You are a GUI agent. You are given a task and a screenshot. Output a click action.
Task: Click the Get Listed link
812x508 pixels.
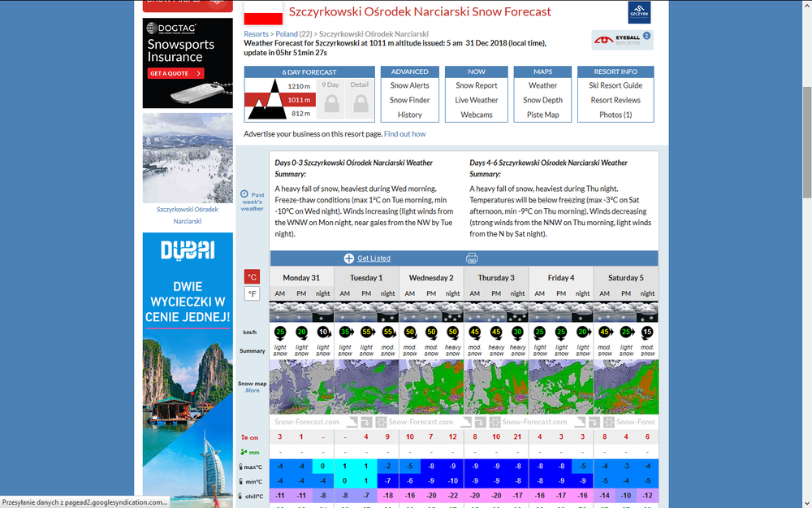[374, 258]
